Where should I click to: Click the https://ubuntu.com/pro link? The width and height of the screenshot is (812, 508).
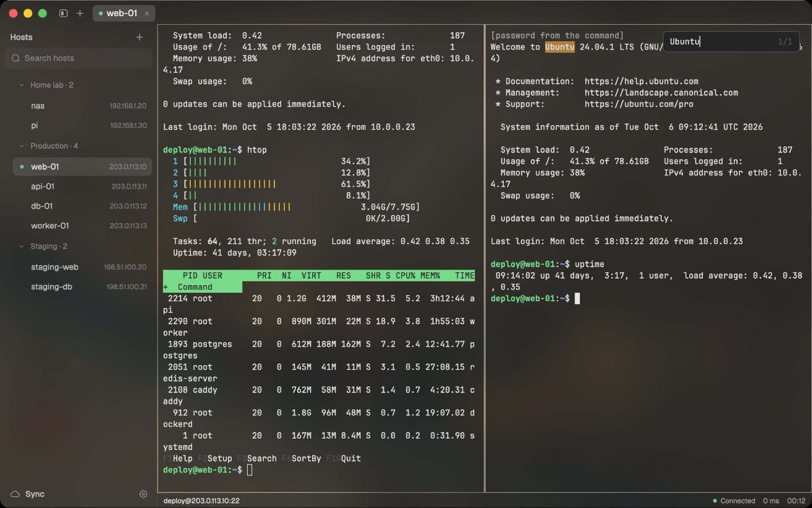coord(639,104)
